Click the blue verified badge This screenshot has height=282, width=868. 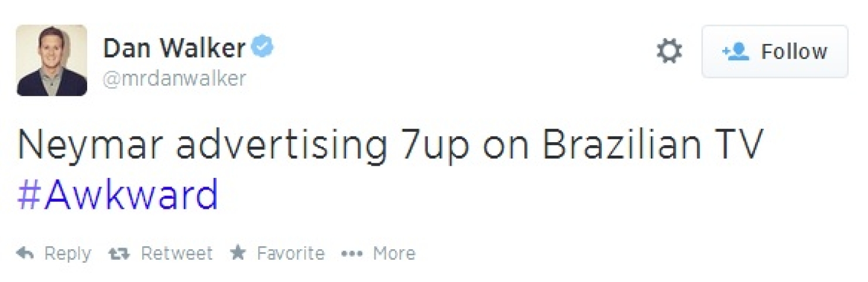tap(263, 47)
